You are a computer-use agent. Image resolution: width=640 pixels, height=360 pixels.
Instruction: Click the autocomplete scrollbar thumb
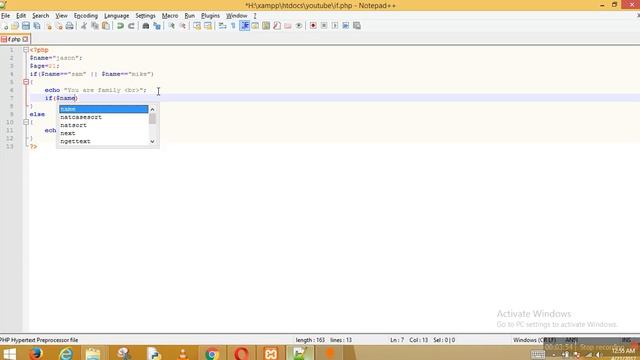pyautogui.click(x=152, y=119)
